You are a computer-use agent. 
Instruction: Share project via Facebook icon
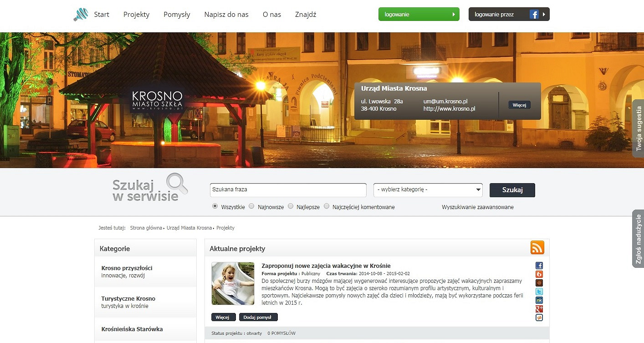(539, 266)
